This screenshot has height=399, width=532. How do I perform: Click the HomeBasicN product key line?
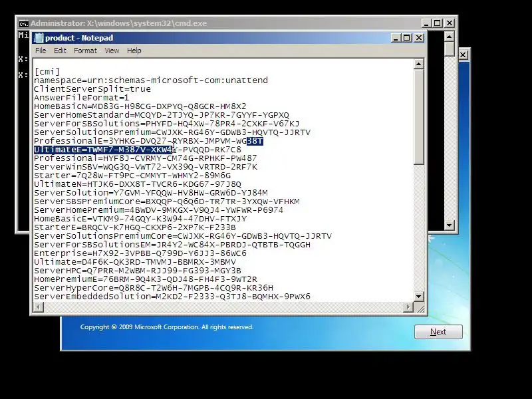[140, 106]
